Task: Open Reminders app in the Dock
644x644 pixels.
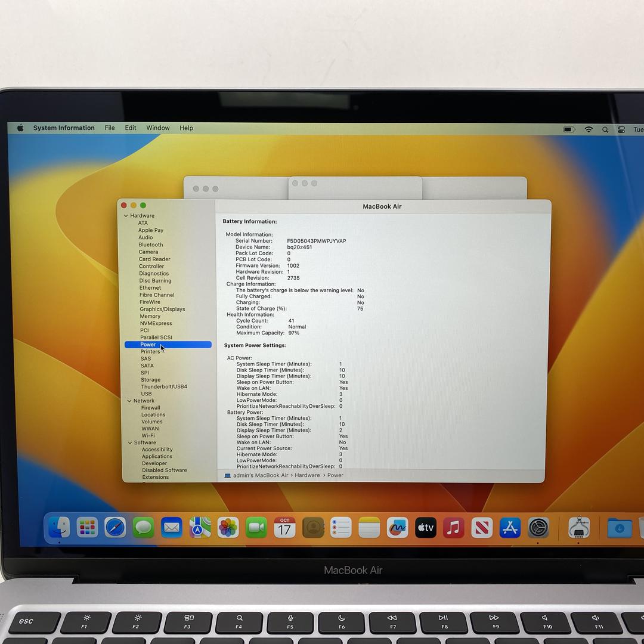Action: point(341,527)
